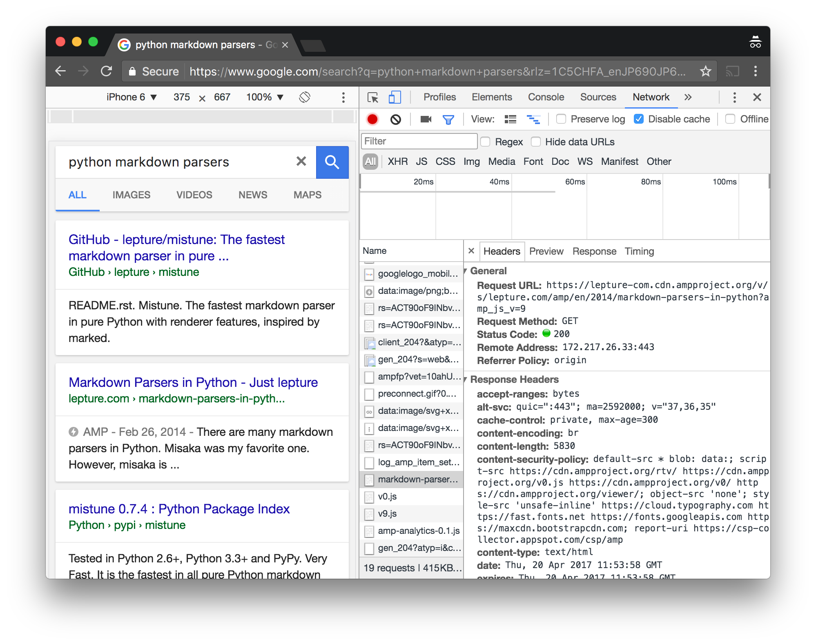
Task: Click the rotate device orientation icon
Action: coord(305,97)
